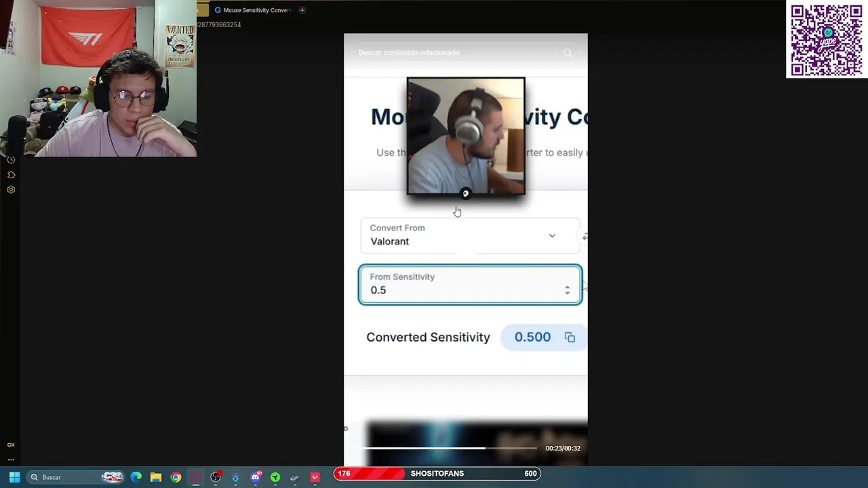The image size is (868, 488).
Task: Click the taskbar Buscar search box
Action: [76, 477]
